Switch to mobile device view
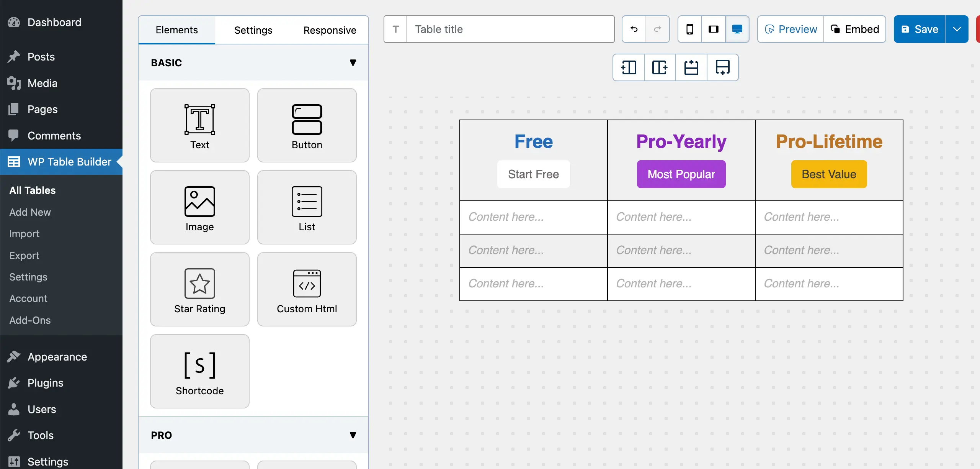Image resolution: width=980 pixels, height=469 pixels. [x=690, y=29]
